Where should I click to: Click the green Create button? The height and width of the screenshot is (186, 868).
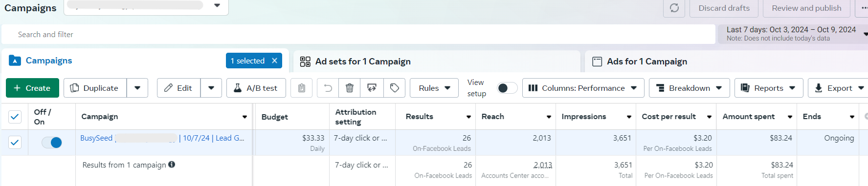tap(32, 88)
